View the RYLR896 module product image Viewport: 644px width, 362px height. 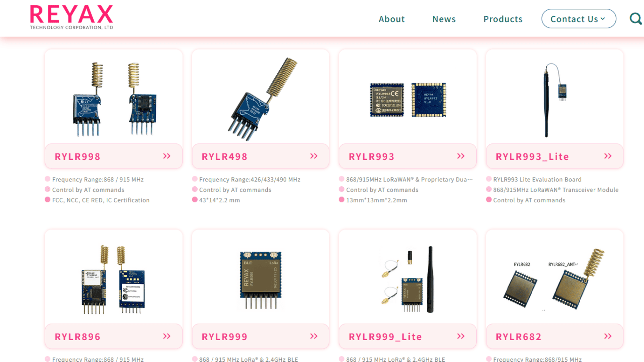[114, 280]
